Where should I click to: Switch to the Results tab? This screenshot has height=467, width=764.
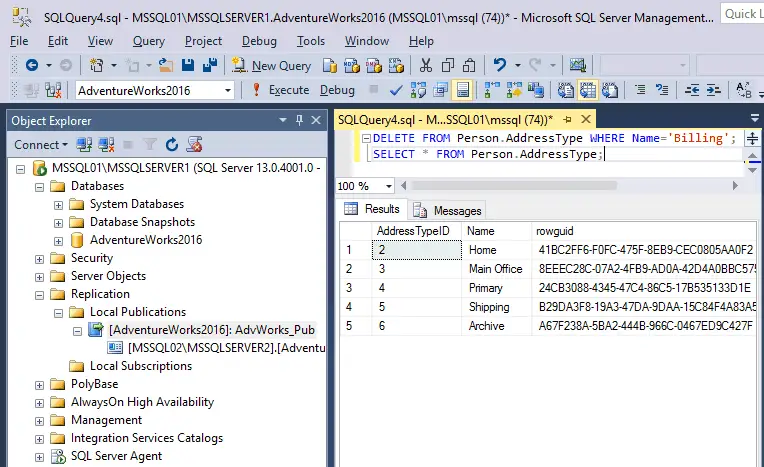coord(372,209)
